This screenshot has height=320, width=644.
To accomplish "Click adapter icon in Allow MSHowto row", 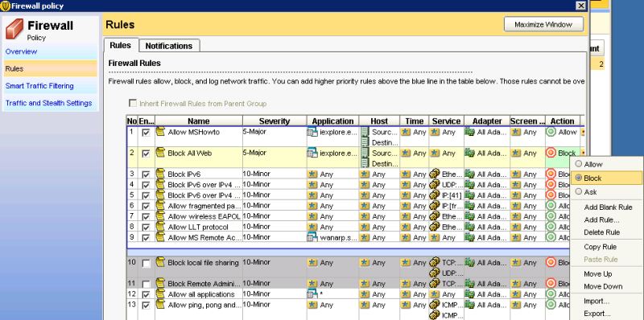I will (470, 132).
